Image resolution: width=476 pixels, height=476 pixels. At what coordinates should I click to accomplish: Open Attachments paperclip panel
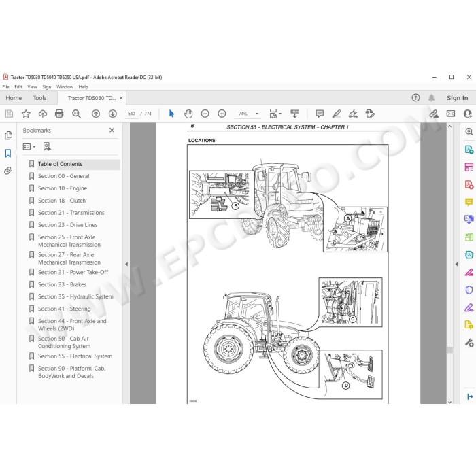click(8, 171)
